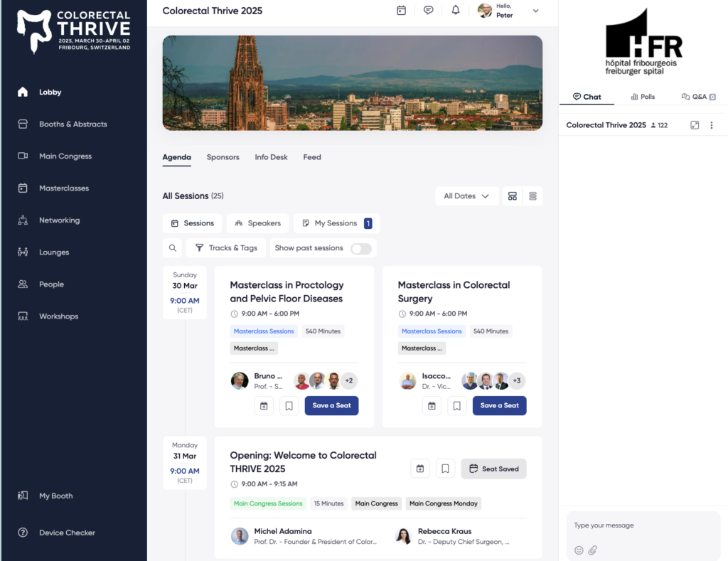Switch to the Polls tab
The image size is (728, 561).
point(643,97)
